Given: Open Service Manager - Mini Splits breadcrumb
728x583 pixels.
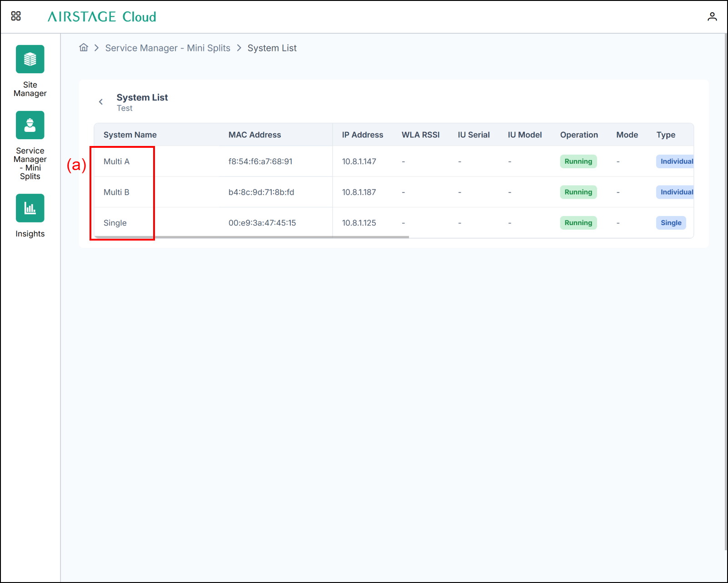Looking at the screenshot, I should tap(168, 48).
